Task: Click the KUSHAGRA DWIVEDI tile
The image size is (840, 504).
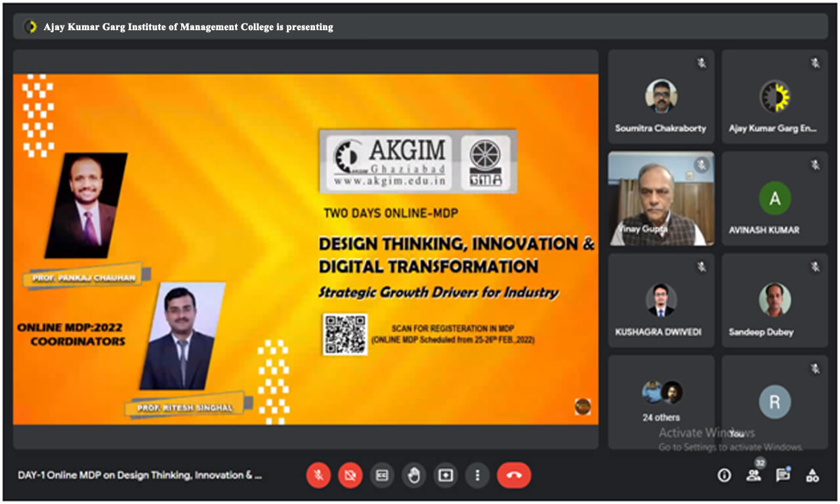Action: (661, 301)
